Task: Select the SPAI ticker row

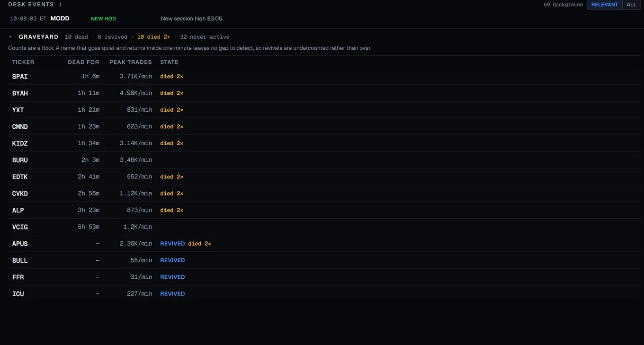Action: tap(324, 77)
